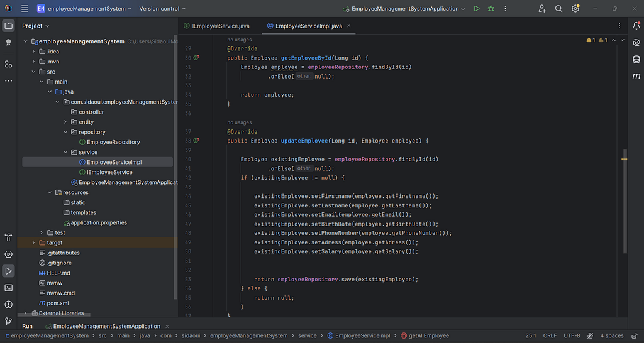Open the Project tool window icon
The width and height of the screenshot is (644, 343).
(x=8, y=26)
